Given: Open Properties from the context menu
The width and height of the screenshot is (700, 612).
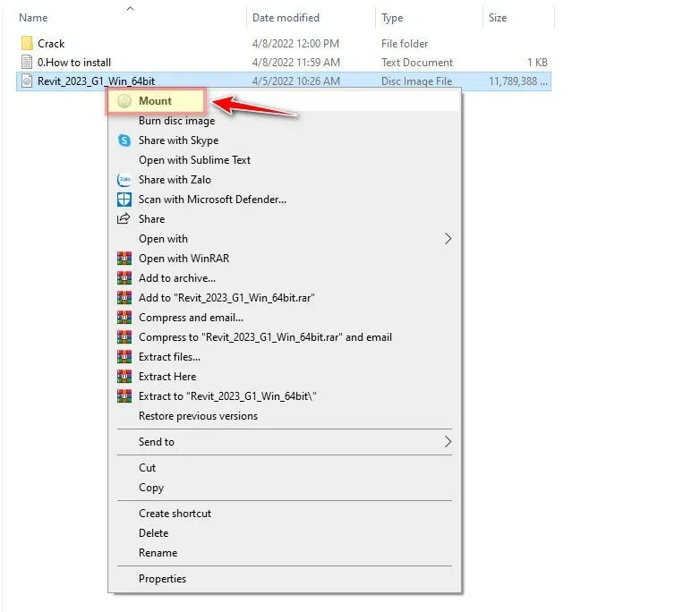Looking at the screenshot, I should coord(162,579).
